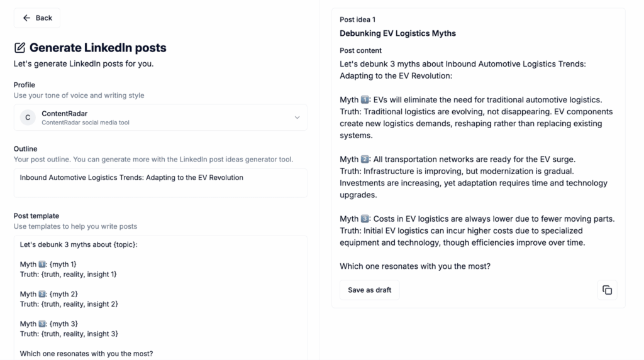Click the 'ContentRadar social media tool' subtitle
The image size is (644, 360).
pyautogui.click(x=86, y=123)
